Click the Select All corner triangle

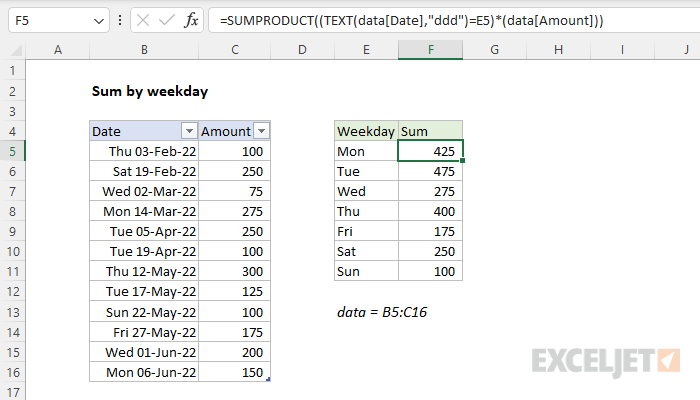[16, 50]
